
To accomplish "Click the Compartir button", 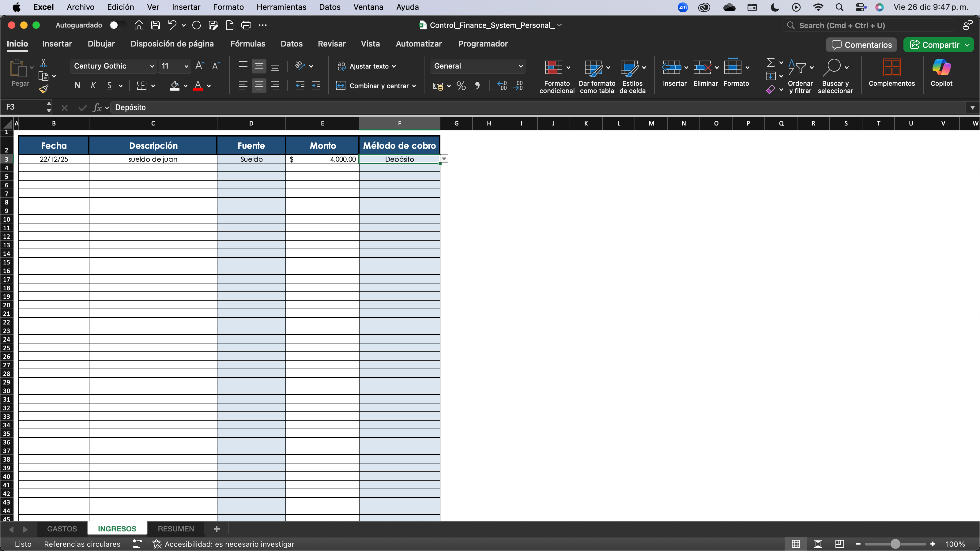I will pyautogui.click(x=938, y=44).
